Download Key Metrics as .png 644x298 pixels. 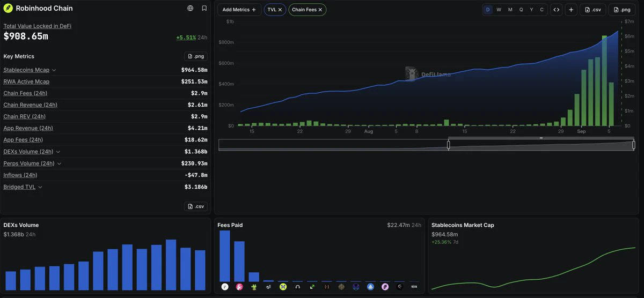pyautogui.click(x=196, y=56)
